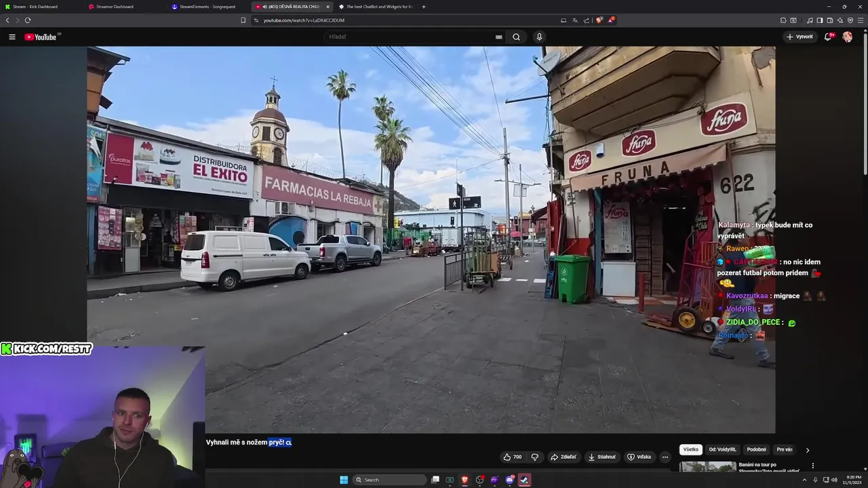
Task: Click the YouTube search magnifier button
Action: point(516,37)
